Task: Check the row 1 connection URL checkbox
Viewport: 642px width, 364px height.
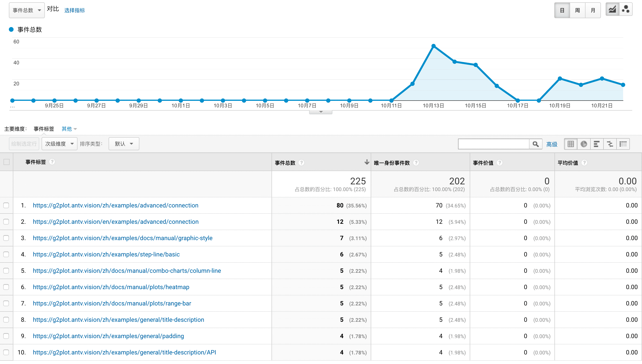Action: tap(6, 206)
